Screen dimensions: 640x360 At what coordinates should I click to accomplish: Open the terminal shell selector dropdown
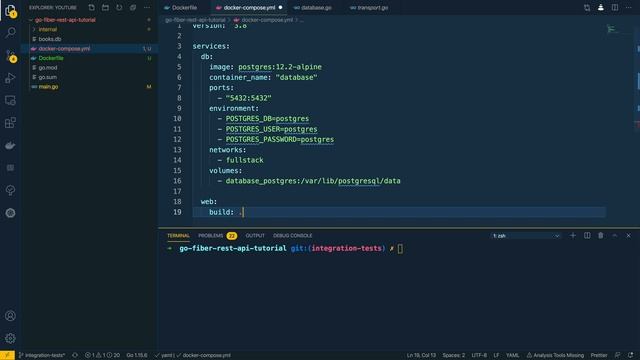[x=526, y=236]
